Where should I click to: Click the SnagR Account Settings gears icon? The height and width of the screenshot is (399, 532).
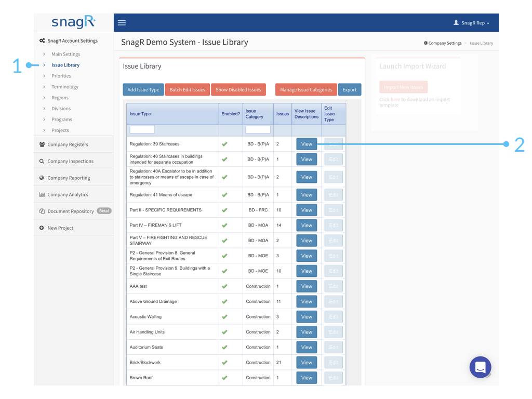pyautogui.click(x=42, y=41)
